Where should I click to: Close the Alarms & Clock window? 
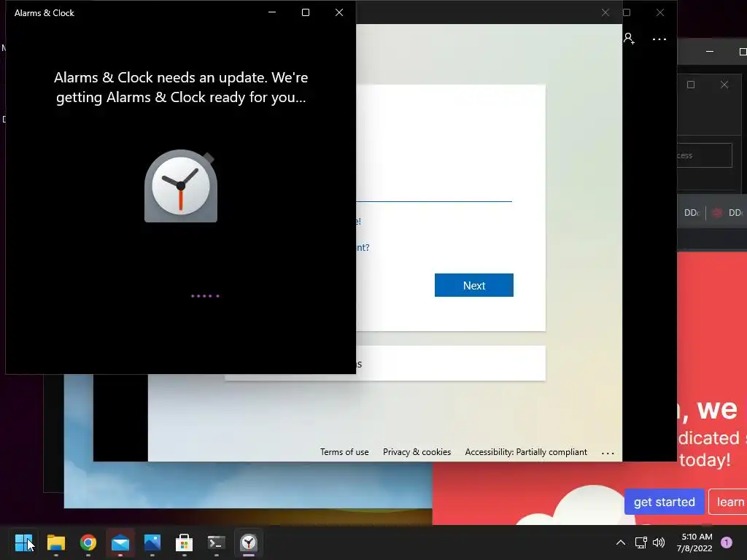339,12
